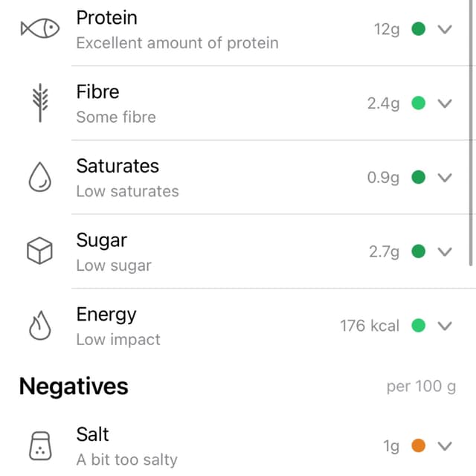476x476 pixels.
Task: Tap the wheat stalk Fibre icon
Action: 40,103
